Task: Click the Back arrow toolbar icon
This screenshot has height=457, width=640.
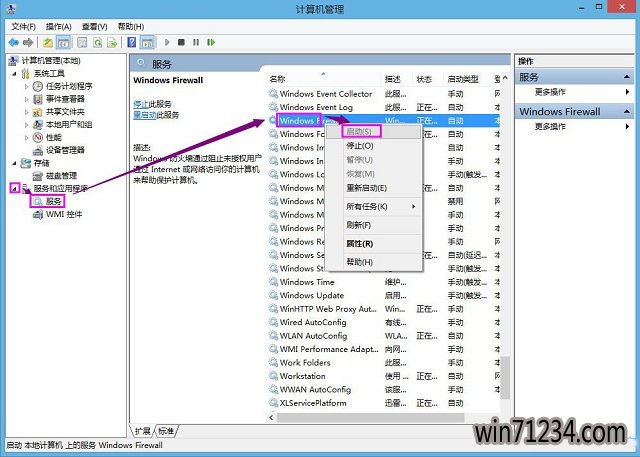Action: [x=13, y=42]
